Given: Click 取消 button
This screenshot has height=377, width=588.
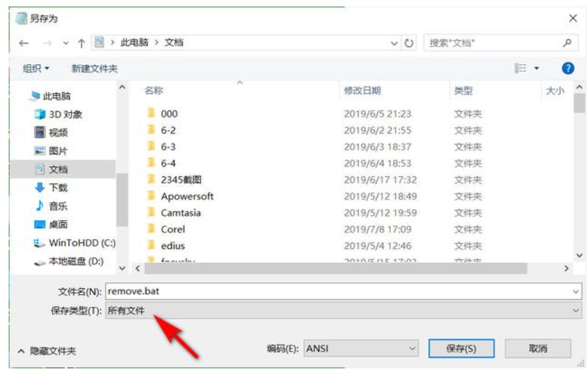Looking at the screenshot, I should 537,349.
